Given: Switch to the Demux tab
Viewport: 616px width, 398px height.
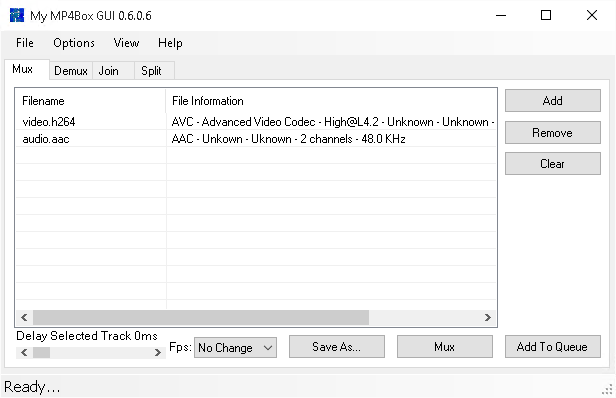Looking at the screenshot, I should [71, 71].
